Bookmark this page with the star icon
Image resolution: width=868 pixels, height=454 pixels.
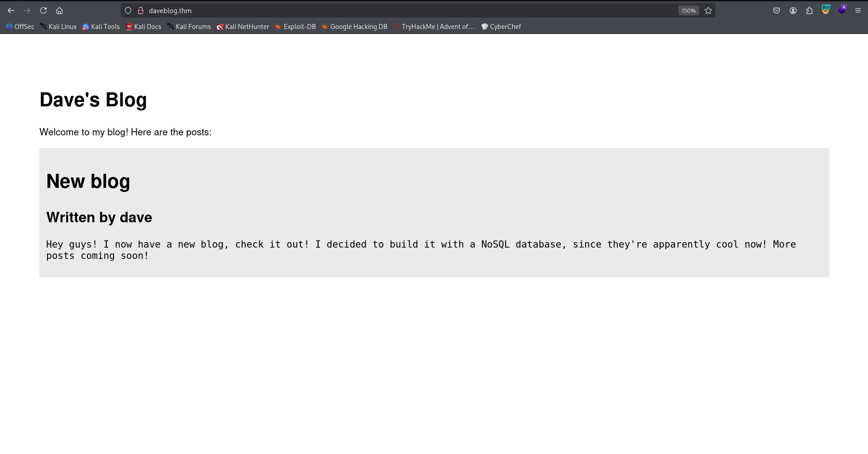[708, 10]
